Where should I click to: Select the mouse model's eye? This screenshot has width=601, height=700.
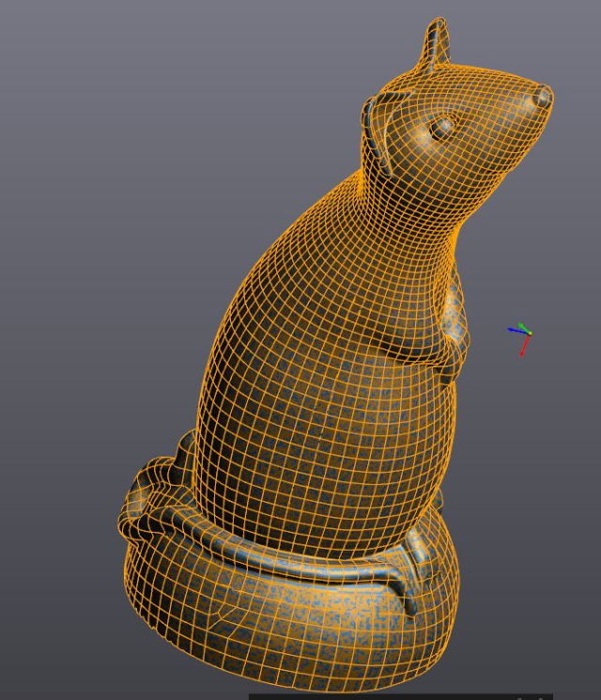(x=441, y=125)
